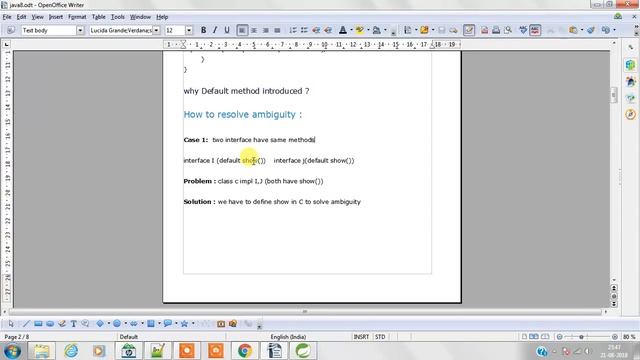The image size is (640, 360).
Task: Open the Windows Start menu
Action: 12,351
